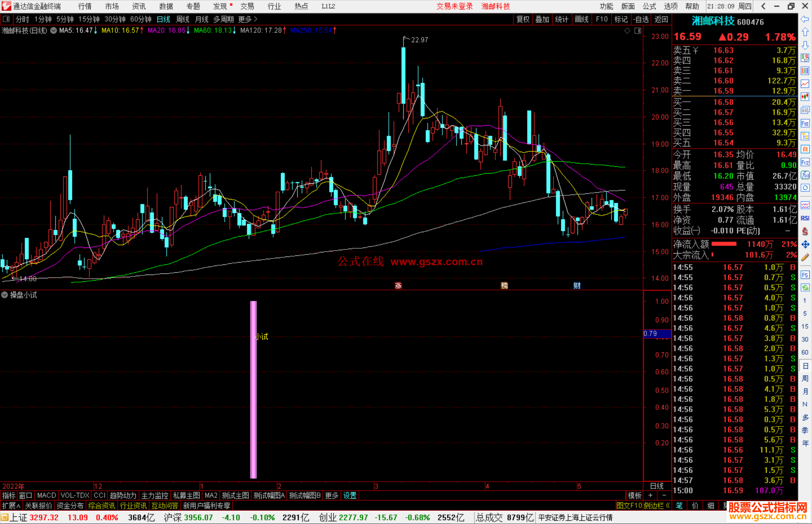Screen dimensions: 812x524
Task: Click the candlestick chart icon in sidebar
Action: point(805,97)
